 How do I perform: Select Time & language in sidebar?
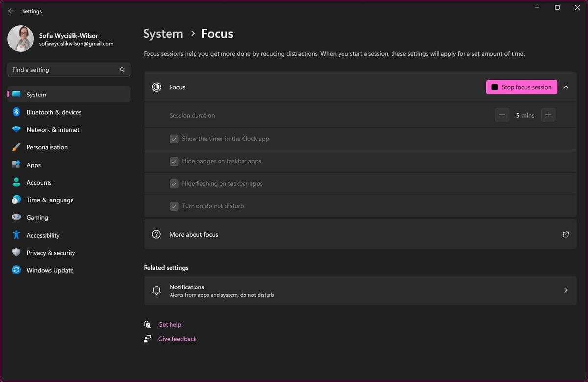click(50, 200)
